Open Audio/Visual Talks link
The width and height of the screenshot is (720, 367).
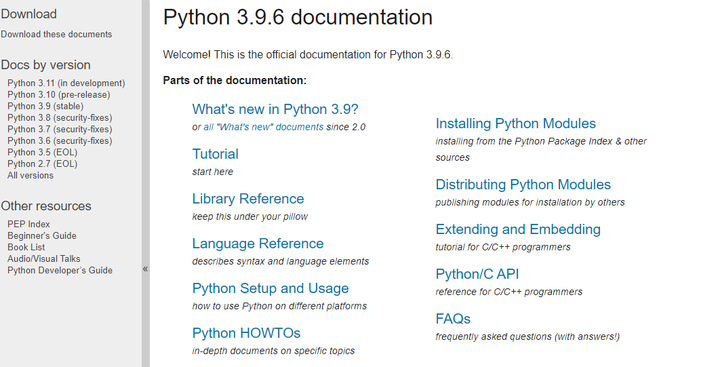[x=44, y=259]
